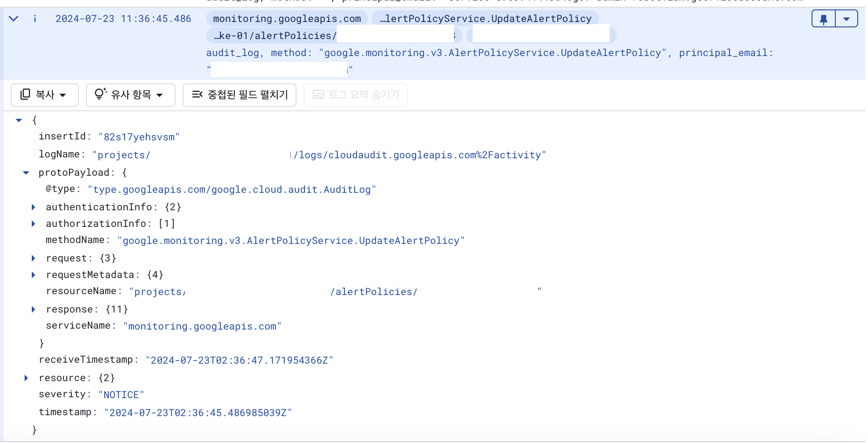Click the monitoring.googleapis.com chip

(x=287, y=18)
